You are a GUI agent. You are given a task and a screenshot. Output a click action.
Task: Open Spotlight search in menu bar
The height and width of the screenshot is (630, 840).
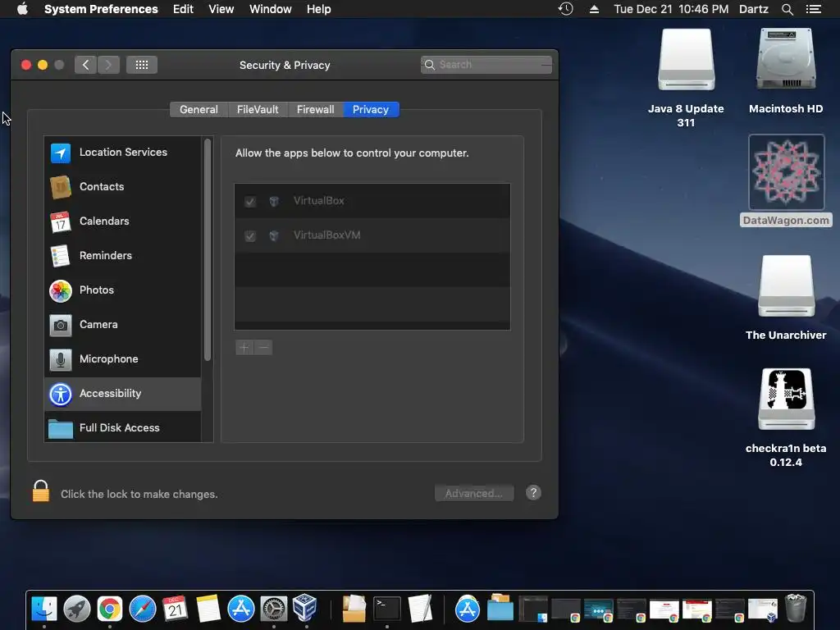click(x=787, y=9)
